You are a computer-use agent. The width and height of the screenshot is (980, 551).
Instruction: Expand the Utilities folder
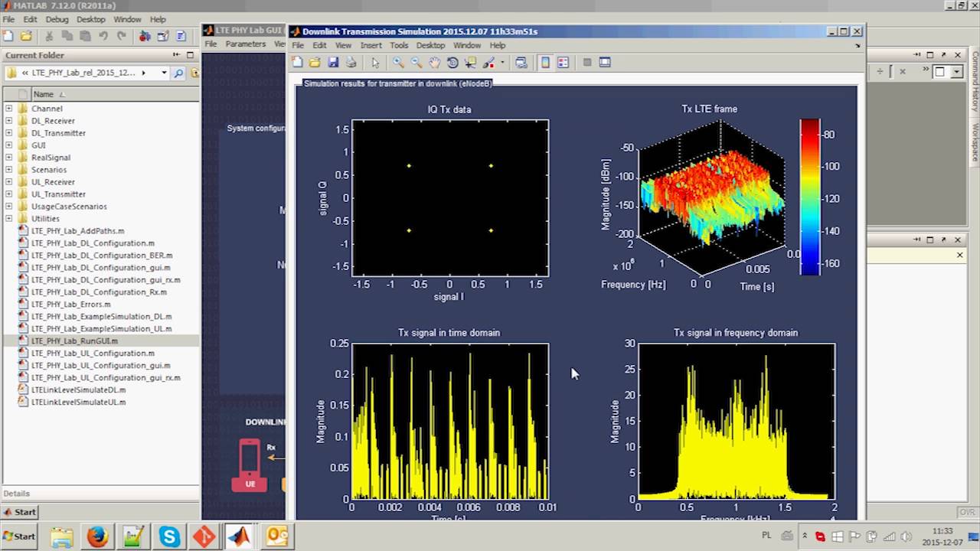pyautogui.click(x=9, y=219)
